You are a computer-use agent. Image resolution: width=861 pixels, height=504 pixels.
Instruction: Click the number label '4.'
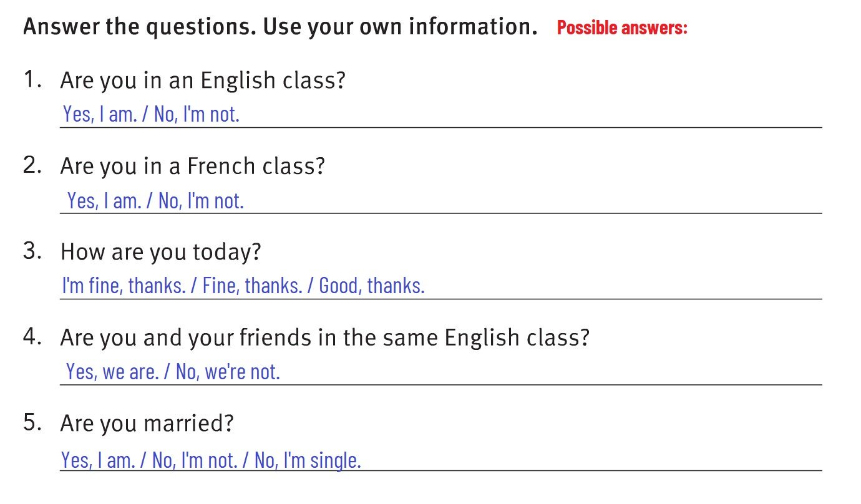pos(32,337)
